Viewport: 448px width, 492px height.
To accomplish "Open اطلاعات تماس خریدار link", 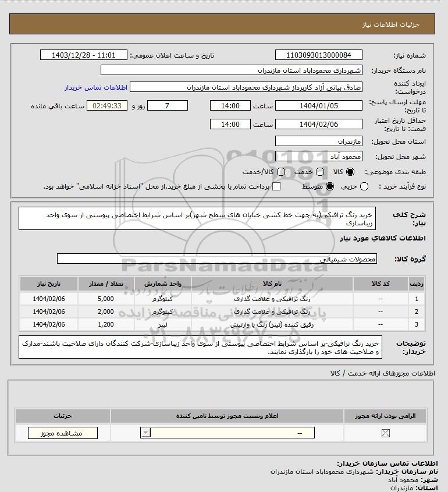I will [96, 87].
